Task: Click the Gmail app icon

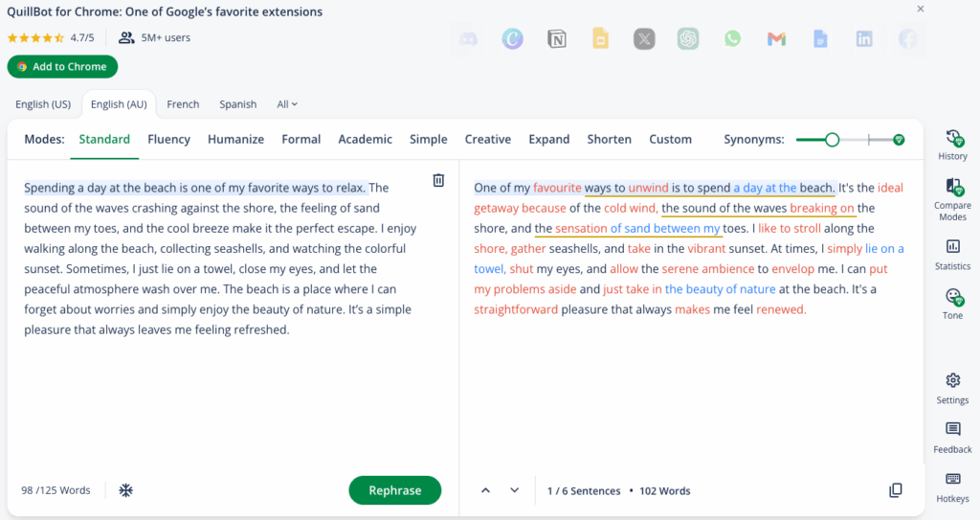Action: (x=776, y=39)
